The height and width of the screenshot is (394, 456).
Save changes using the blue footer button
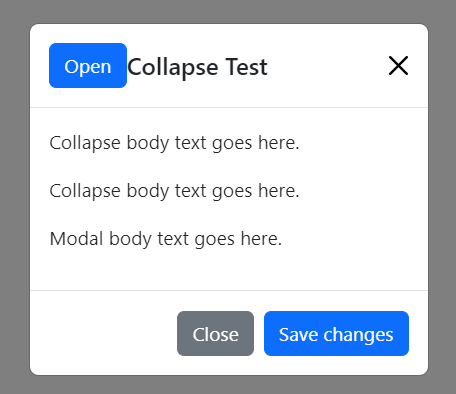point(336,334)
